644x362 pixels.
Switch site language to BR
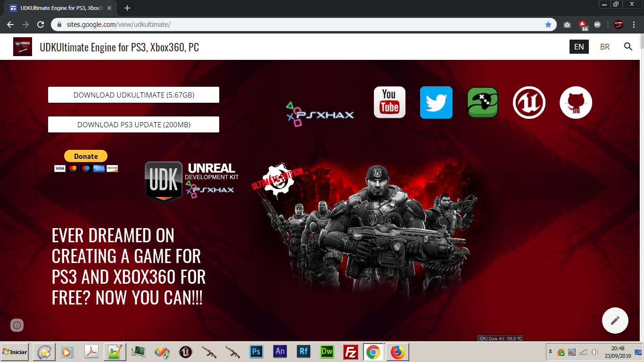coord(605,47)
